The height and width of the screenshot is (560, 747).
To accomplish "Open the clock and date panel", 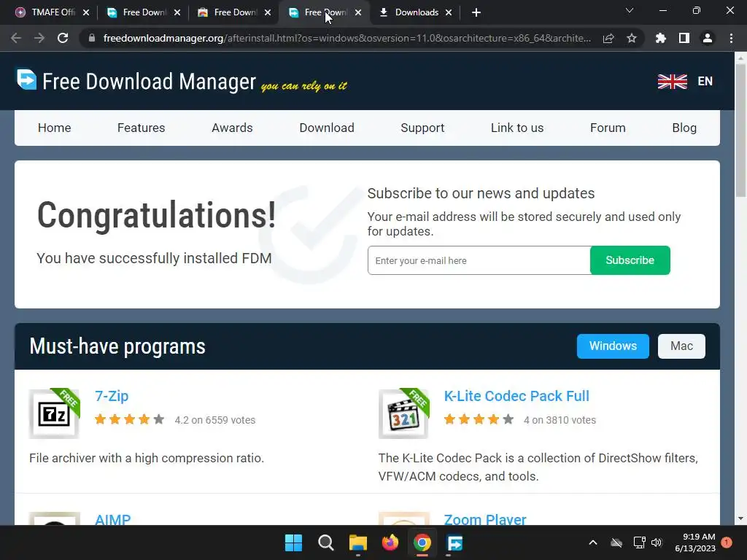I will [x=695, y=542].
